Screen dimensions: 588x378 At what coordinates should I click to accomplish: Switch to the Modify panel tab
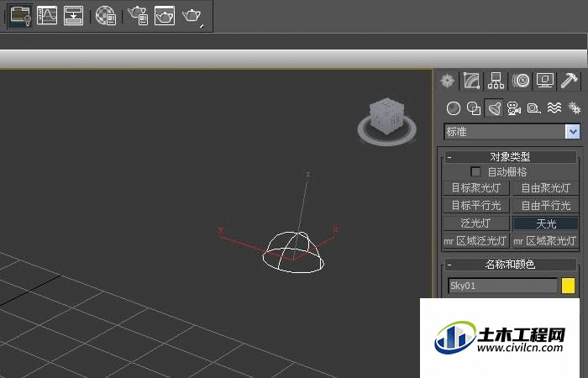[472, 81]
